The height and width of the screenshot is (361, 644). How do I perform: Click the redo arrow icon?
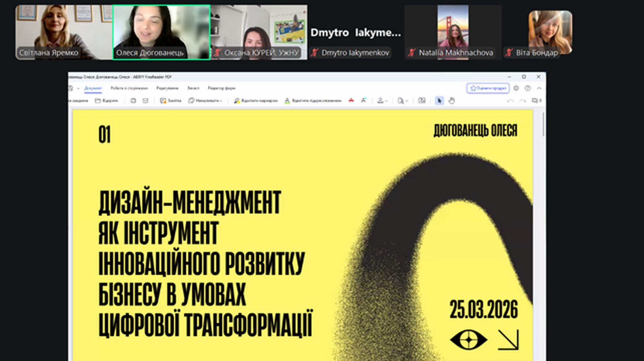[522, 101]
